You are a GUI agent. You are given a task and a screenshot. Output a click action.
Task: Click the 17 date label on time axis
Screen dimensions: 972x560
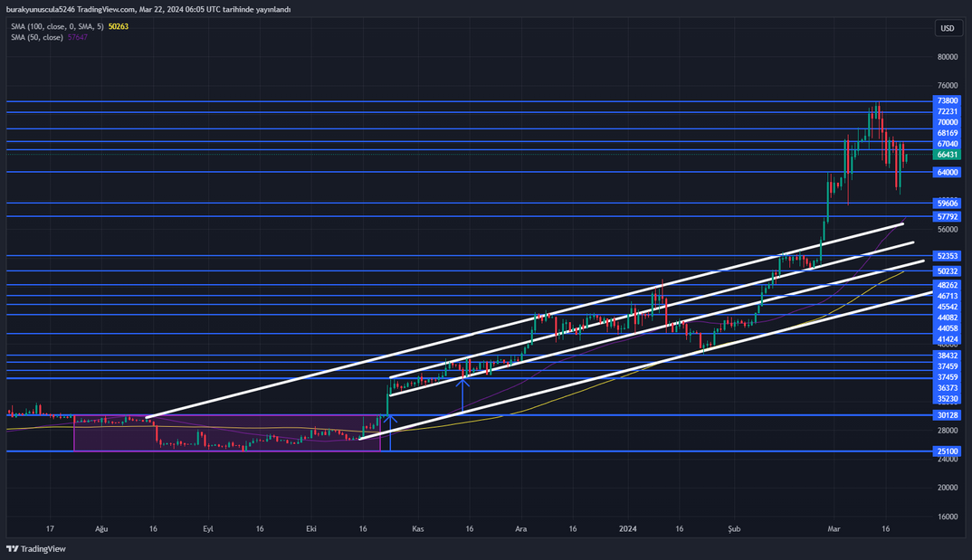(x=50, y=529)
